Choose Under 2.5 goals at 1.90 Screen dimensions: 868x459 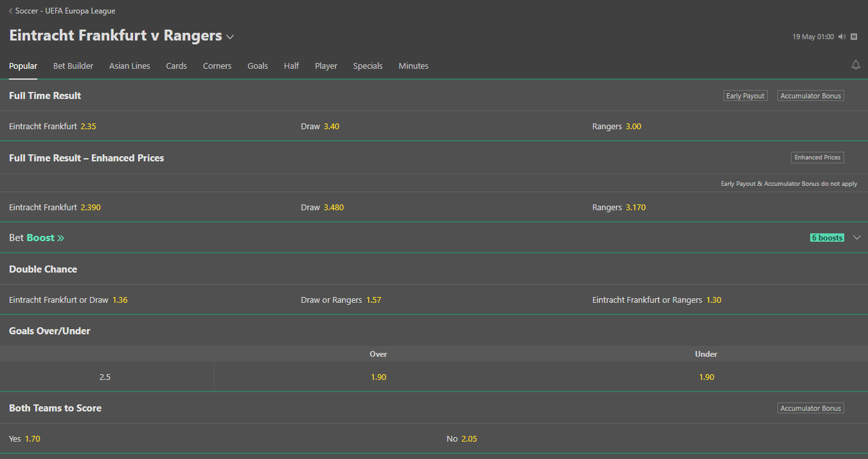coord(706,377)
